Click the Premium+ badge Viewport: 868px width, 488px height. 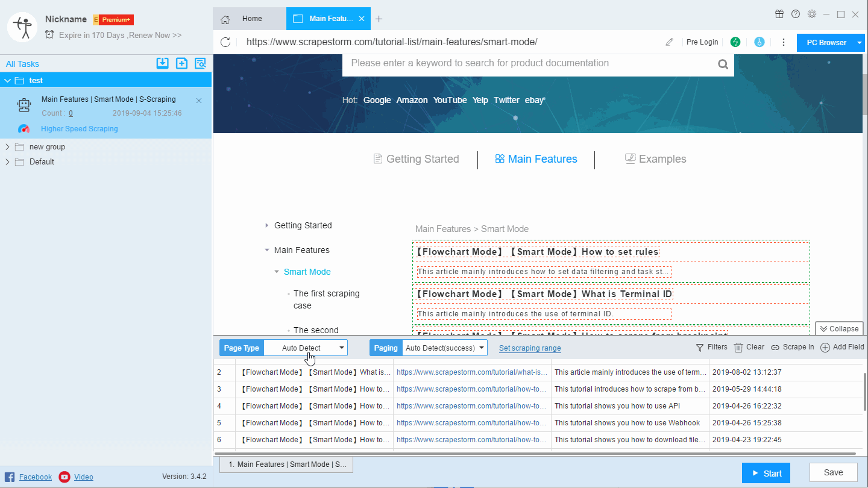(x=113, y=20)
